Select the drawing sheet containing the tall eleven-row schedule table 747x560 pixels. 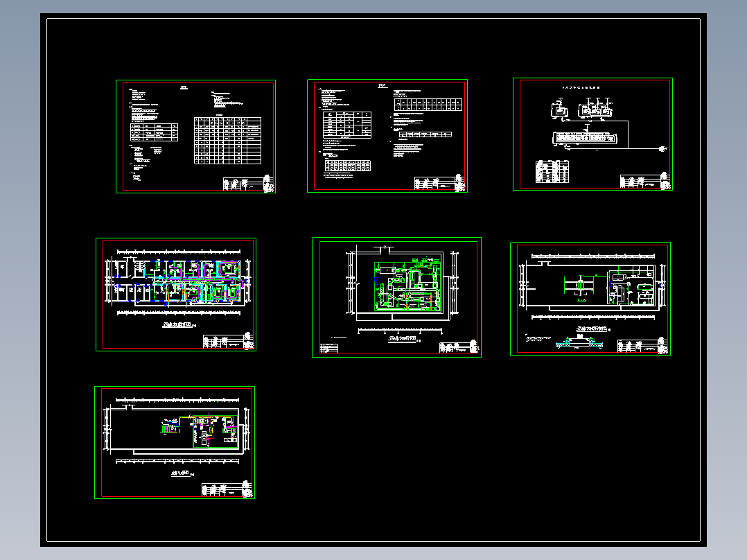point(196,137)
